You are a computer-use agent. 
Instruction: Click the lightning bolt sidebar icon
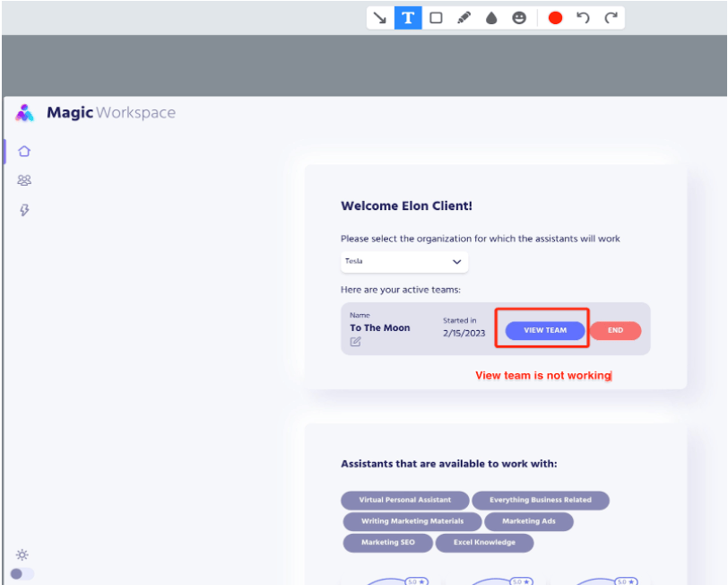pos(24,210)
